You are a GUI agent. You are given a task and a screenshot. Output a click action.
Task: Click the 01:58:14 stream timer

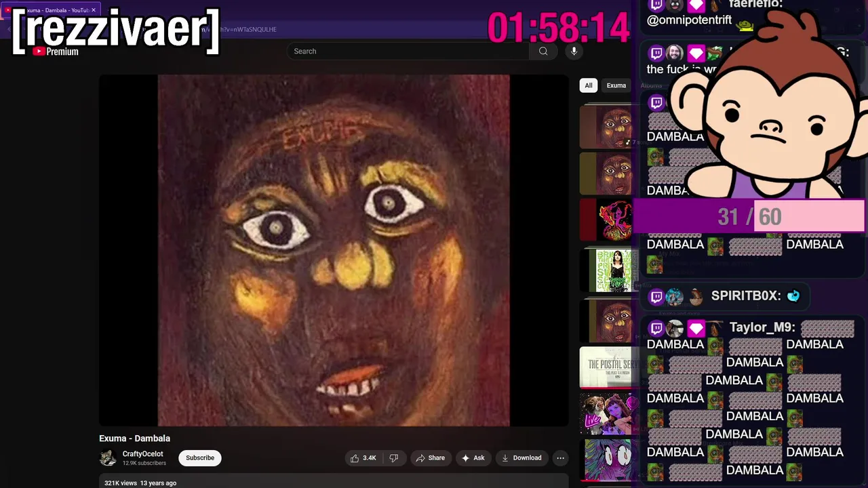[558, 29]
